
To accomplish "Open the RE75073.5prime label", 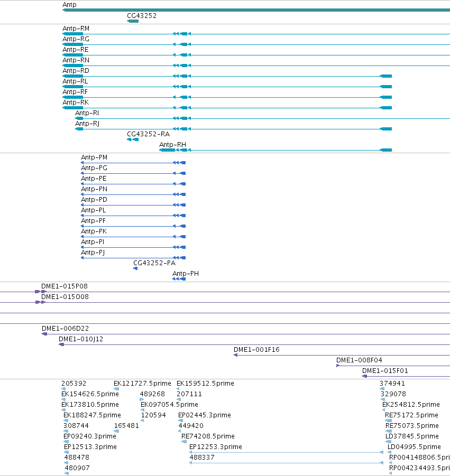I will pos(412,426).
